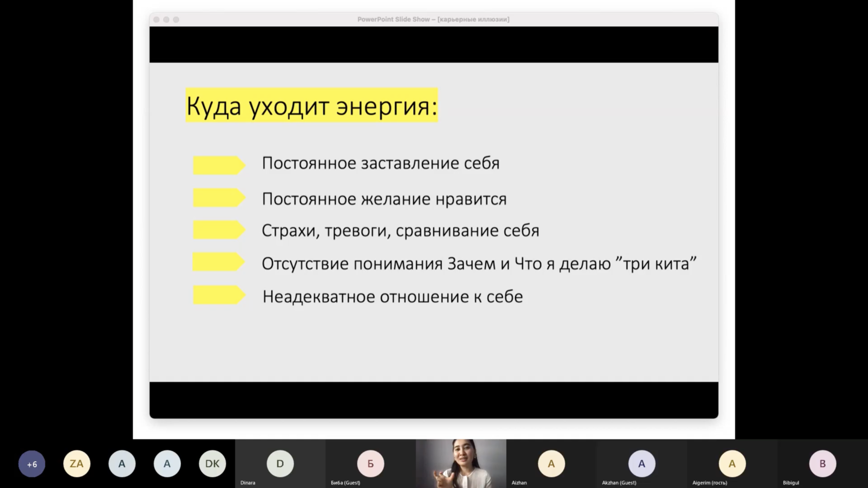
Task: Close the PowerPoint Slide Show window
Action: 157,20
